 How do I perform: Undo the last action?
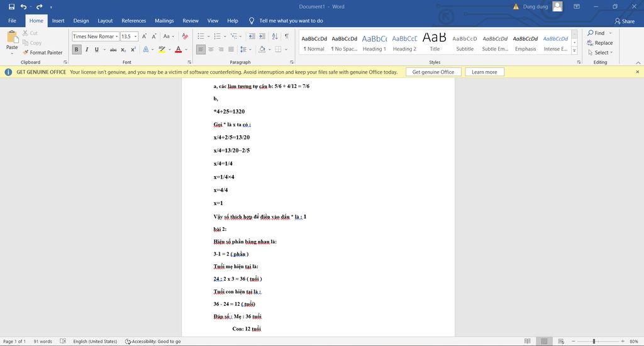point(23,6)
